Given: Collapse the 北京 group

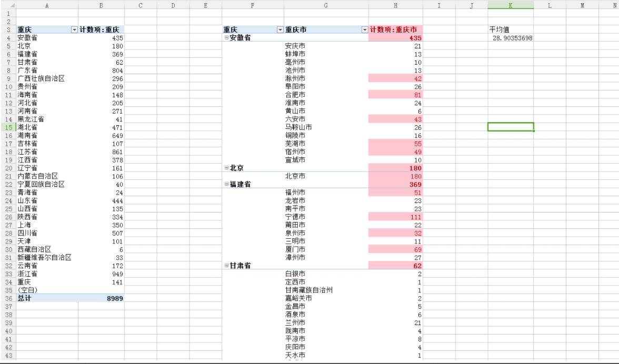Looking at the screenshot, I should click(227, 168).
